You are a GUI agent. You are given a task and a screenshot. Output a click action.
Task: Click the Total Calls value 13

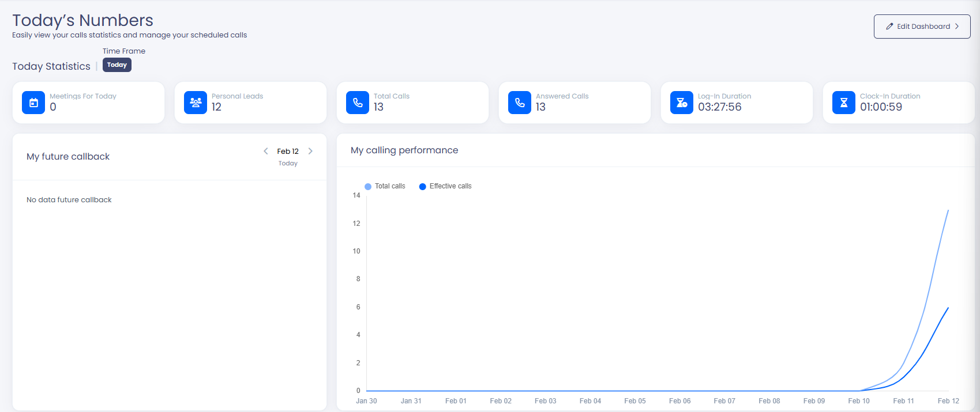coord(378,107)
